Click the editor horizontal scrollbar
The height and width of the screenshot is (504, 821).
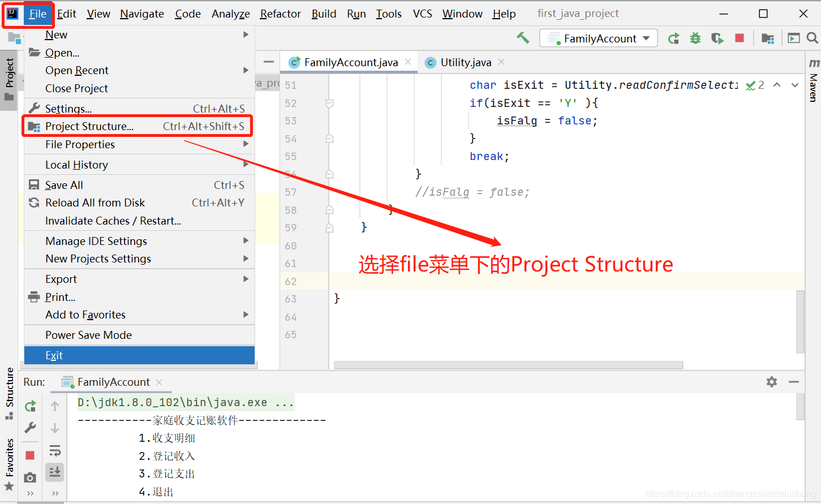click(x=508, y=365)
